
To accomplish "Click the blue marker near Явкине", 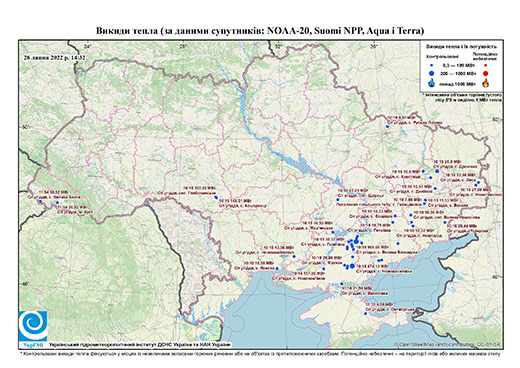I will (277, 268).
